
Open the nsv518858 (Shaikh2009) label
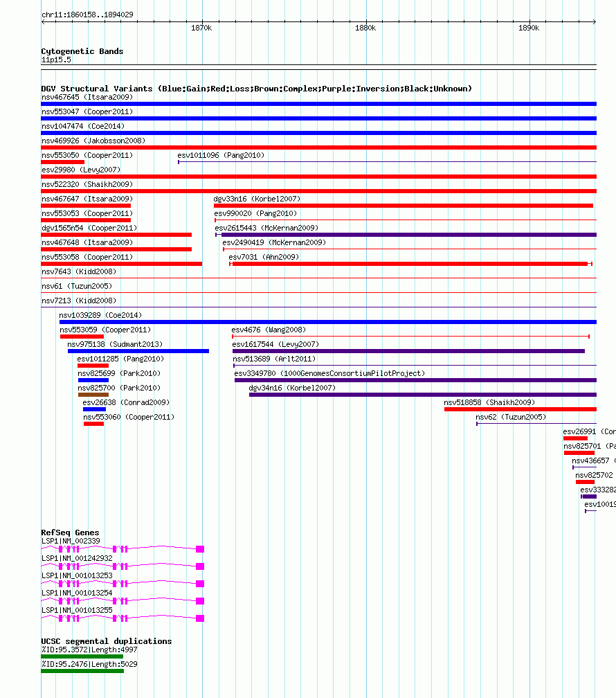click(489, 402)
